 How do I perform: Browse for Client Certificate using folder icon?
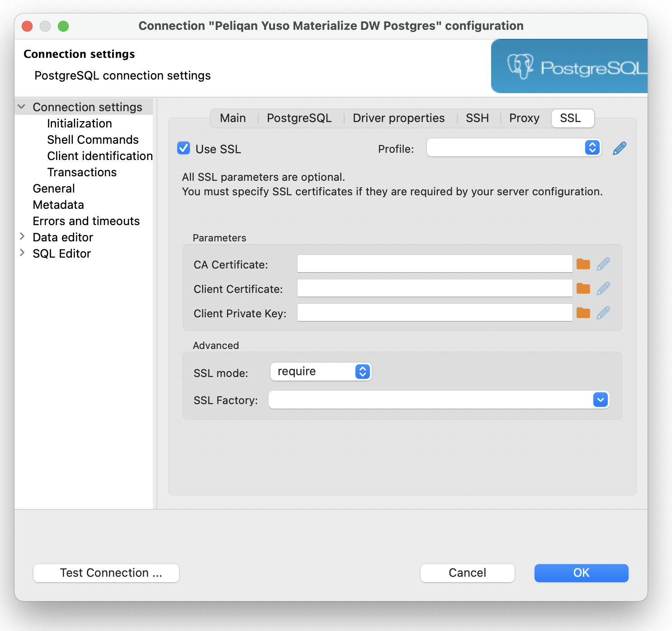pos(583,288)
